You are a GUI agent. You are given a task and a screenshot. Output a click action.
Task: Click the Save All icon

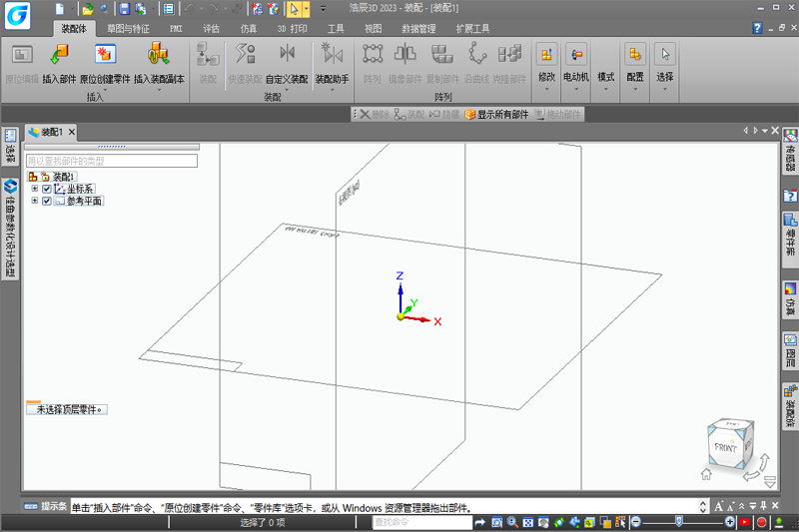140,9
